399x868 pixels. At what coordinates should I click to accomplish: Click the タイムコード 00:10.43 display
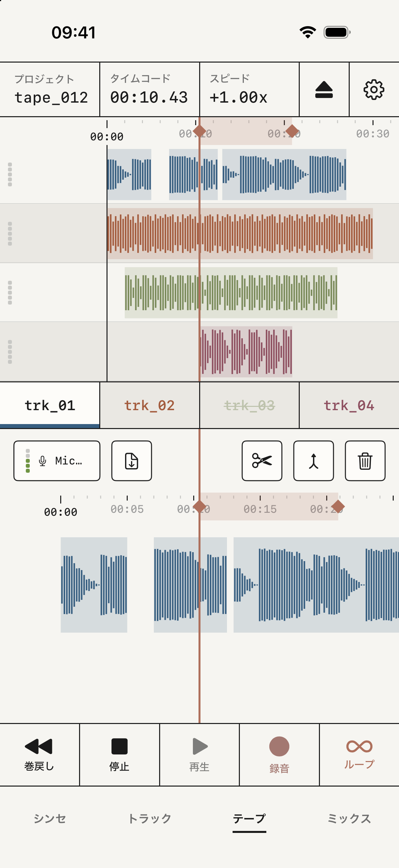coord(150,90)
